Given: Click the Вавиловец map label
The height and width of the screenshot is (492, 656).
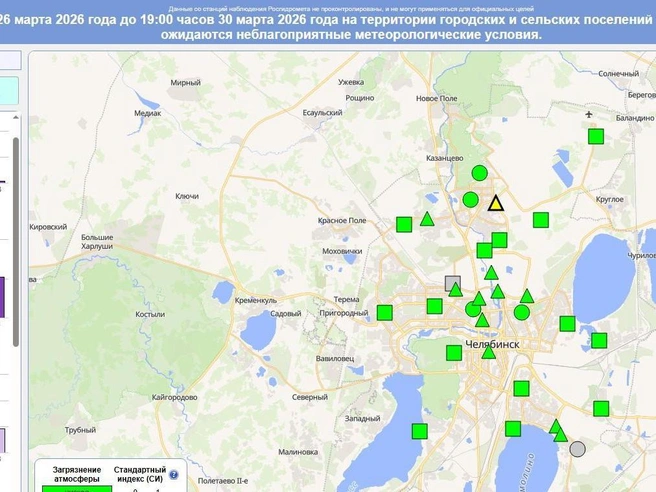Looking at the screenshot, I should pos(335,359).
